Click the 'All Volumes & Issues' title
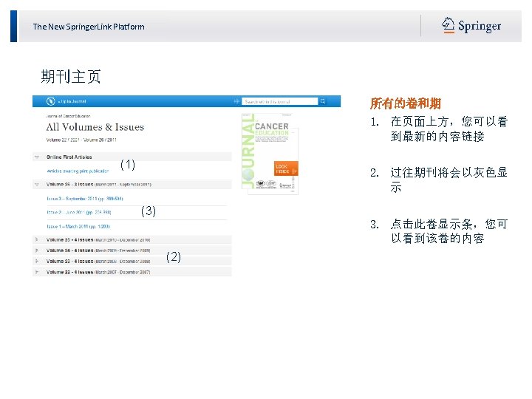 [x=95, y=127]
